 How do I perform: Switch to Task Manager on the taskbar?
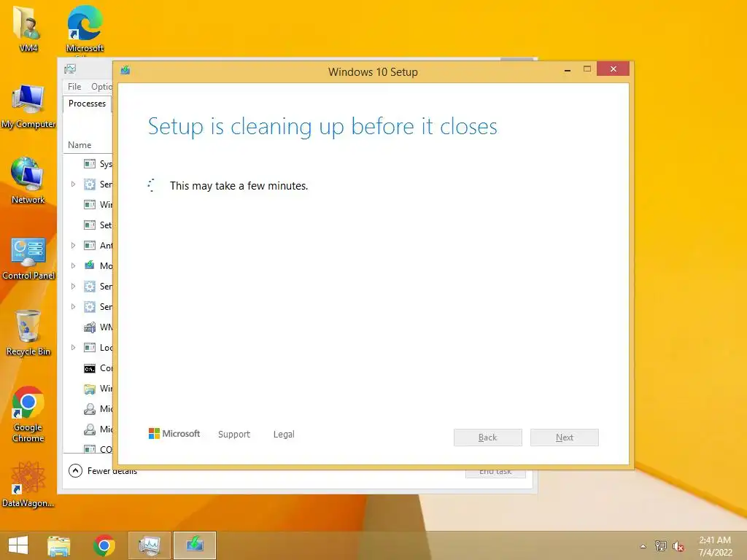[149, 545]
